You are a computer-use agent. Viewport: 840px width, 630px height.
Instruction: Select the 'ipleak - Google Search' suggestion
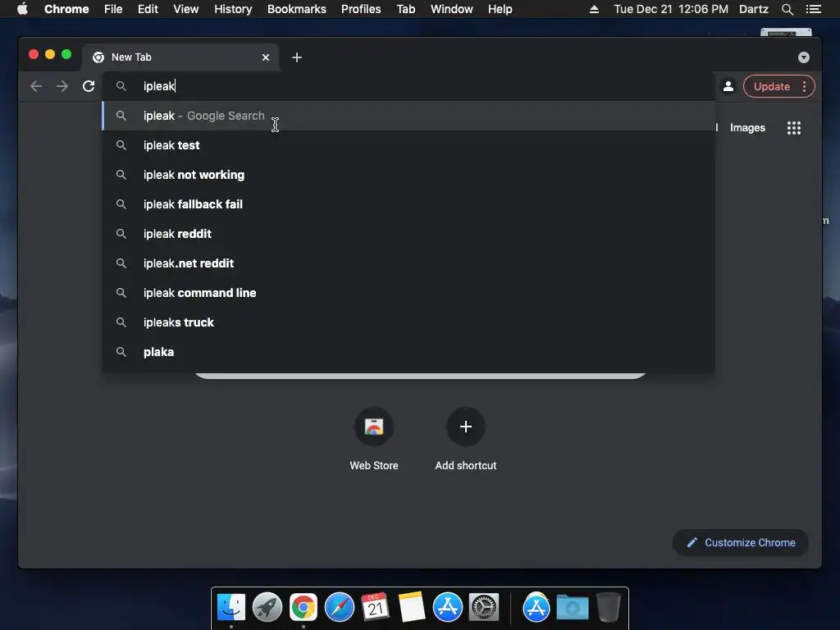coord(409,116)
